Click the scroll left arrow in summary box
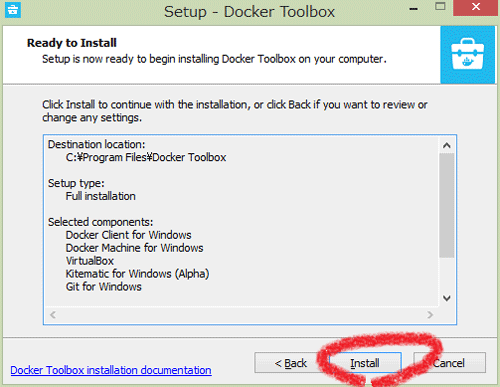500x387 pixels. click(53, 315)
